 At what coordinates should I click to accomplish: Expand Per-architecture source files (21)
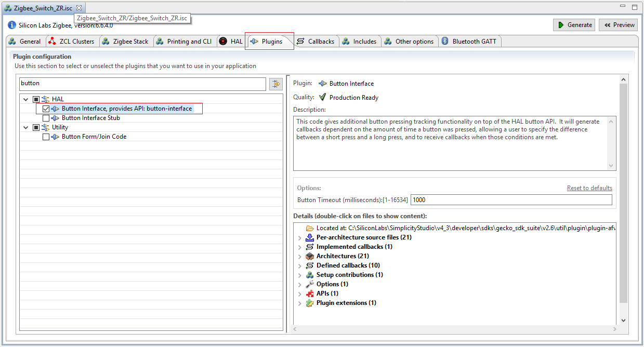(x=300, y=237)
